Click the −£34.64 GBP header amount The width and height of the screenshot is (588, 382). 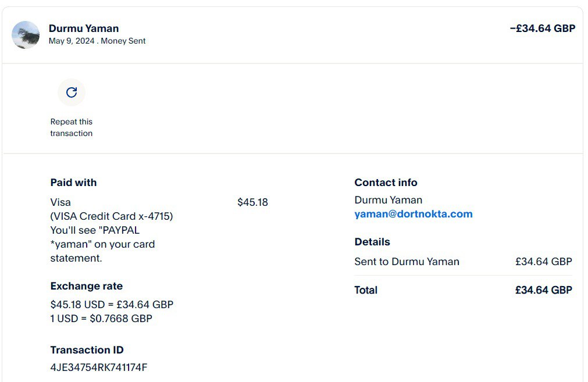(x=542, y=28)
